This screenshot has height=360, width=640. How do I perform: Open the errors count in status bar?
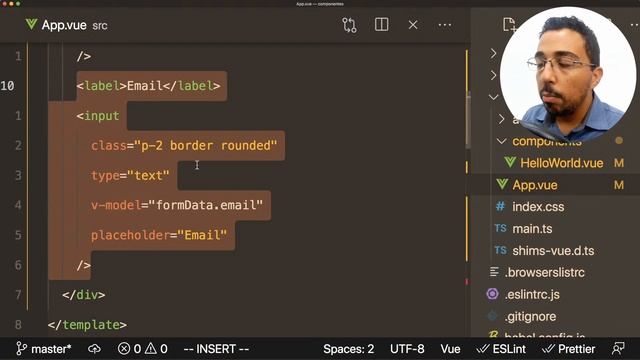[129, 349]
